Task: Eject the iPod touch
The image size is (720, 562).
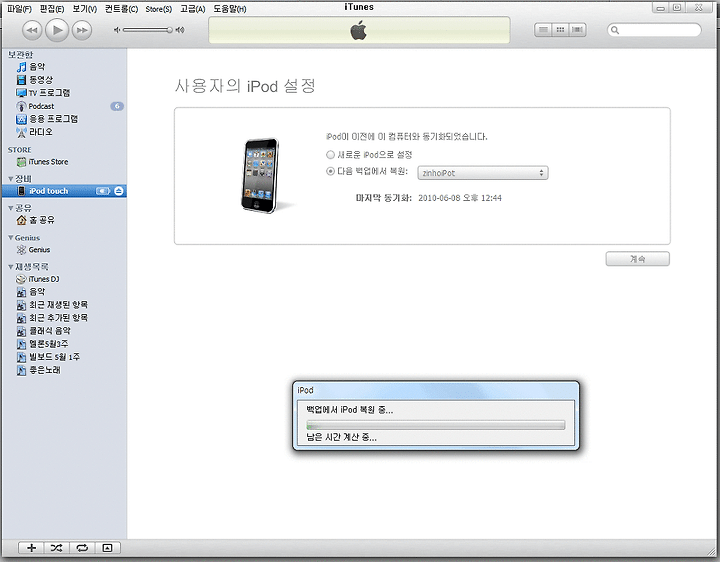Action: (x=119, y=191)
